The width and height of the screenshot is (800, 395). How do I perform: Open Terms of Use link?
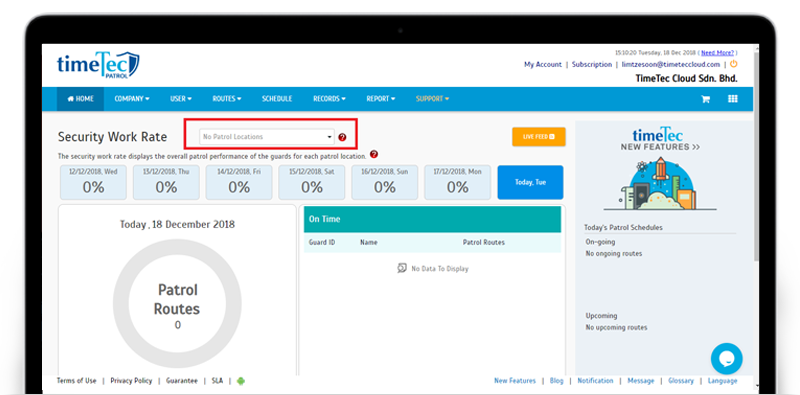pyautogui.click(x=77, y=381)
